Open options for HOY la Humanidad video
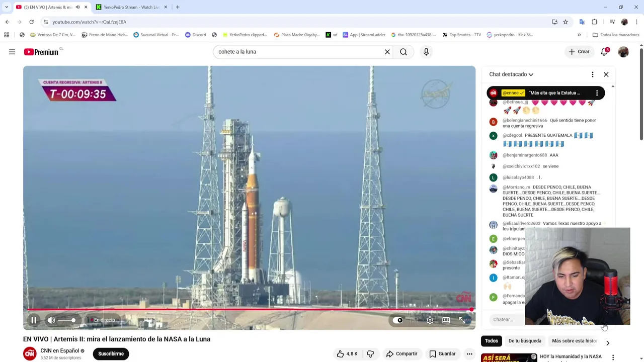Viewport: 644px width, 362px height. (x=613, y=357)
